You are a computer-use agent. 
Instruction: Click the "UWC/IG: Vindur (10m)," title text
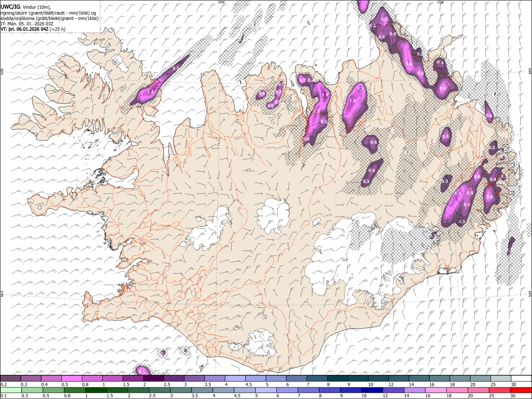pyautogui.click(x=26, y=7)
